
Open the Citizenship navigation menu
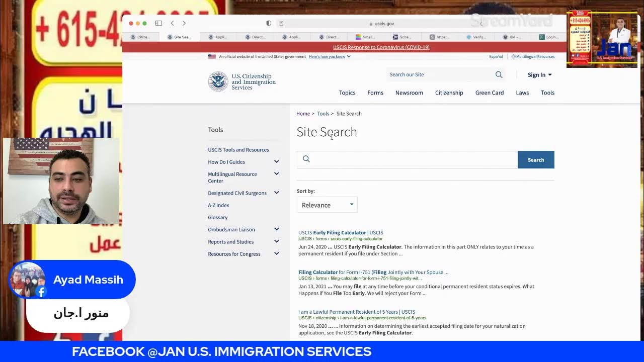point(449,93)
